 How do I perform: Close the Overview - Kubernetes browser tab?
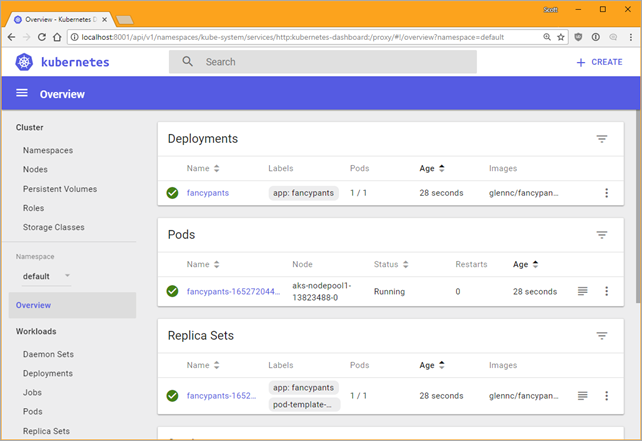(104, 19)
